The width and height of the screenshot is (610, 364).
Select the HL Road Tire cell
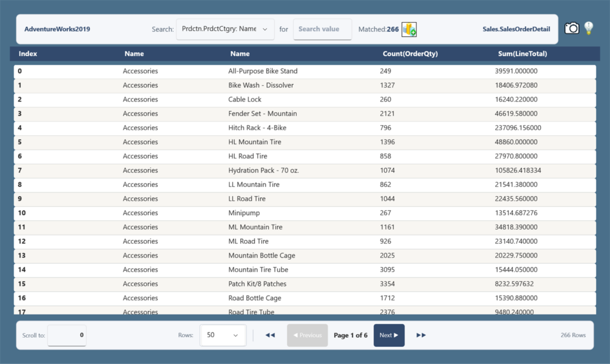[248, 156]
